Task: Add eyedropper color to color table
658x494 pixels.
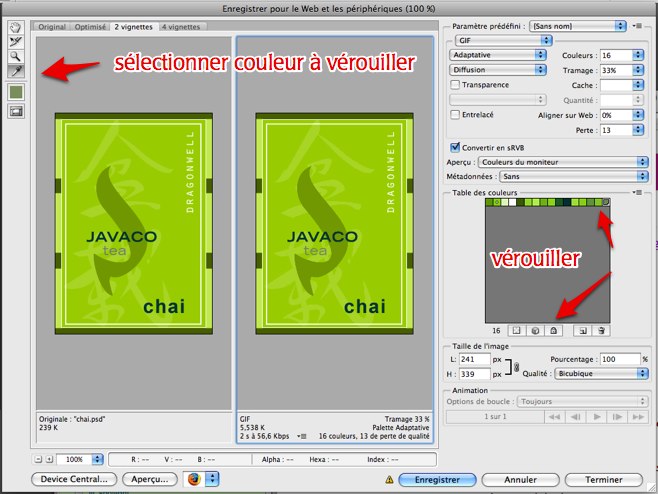Action: 583,331
